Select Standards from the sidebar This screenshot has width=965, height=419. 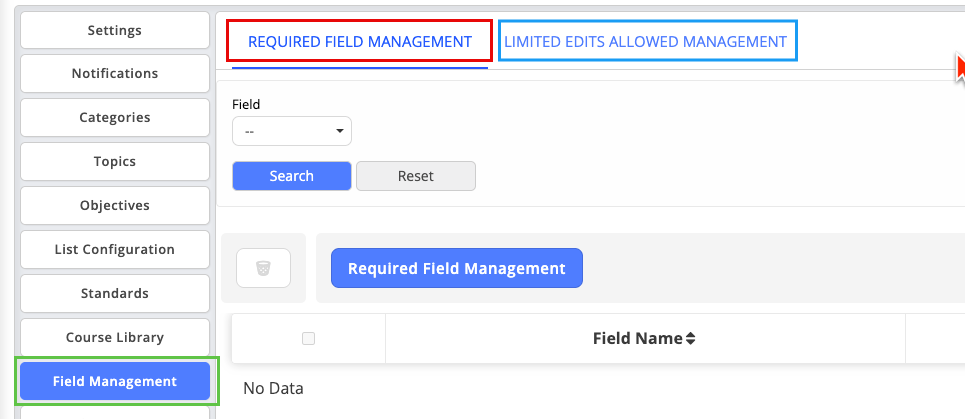coord(115,294)
